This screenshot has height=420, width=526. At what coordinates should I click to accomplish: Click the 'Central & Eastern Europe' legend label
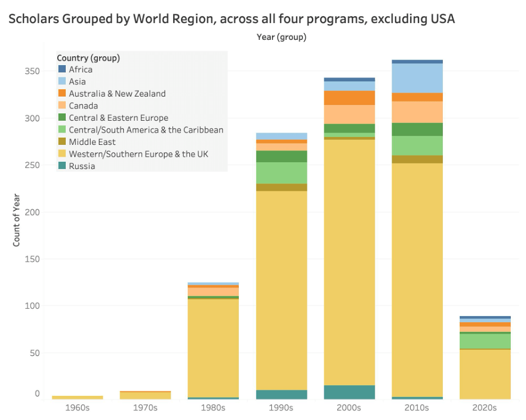(118, 118)
